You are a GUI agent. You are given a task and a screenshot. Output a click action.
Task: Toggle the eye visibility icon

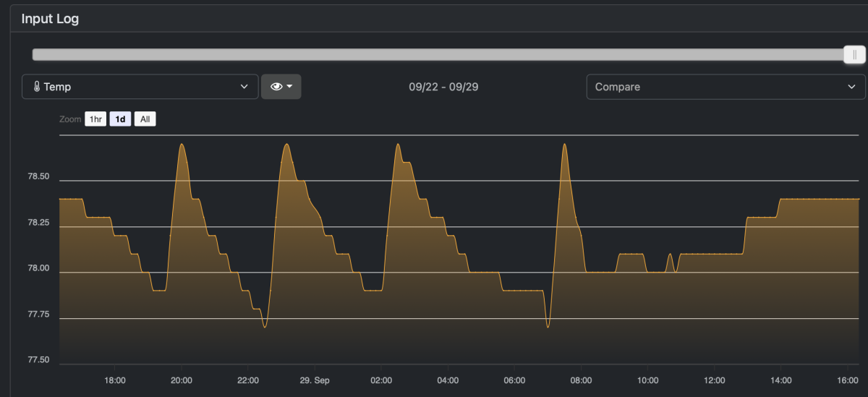276,87
